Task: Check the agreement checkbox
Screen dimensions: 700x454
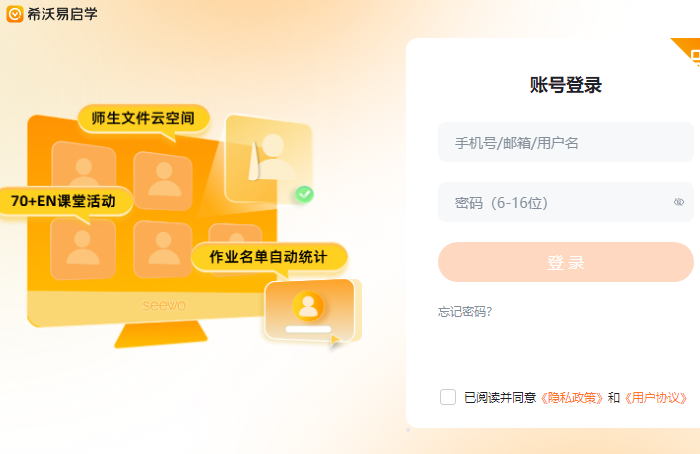Action: coord(448,397)
